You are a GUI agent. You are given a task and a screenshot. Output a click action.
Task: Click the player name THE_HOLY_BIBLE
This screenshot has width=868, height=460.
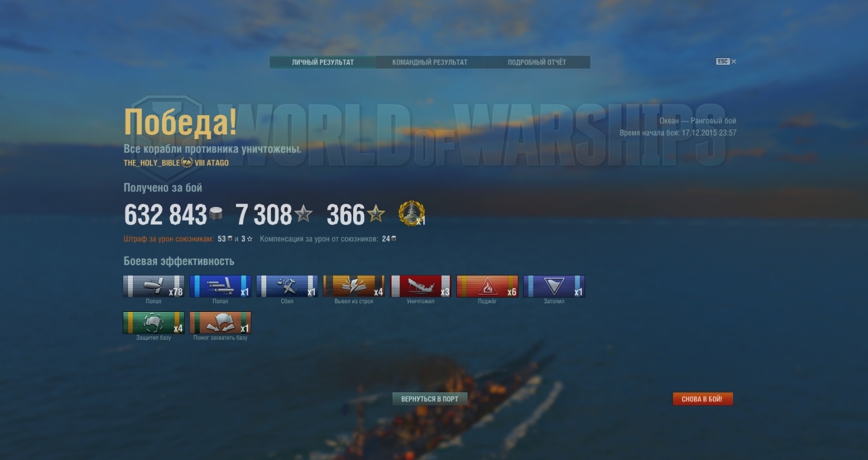(152, 163)
